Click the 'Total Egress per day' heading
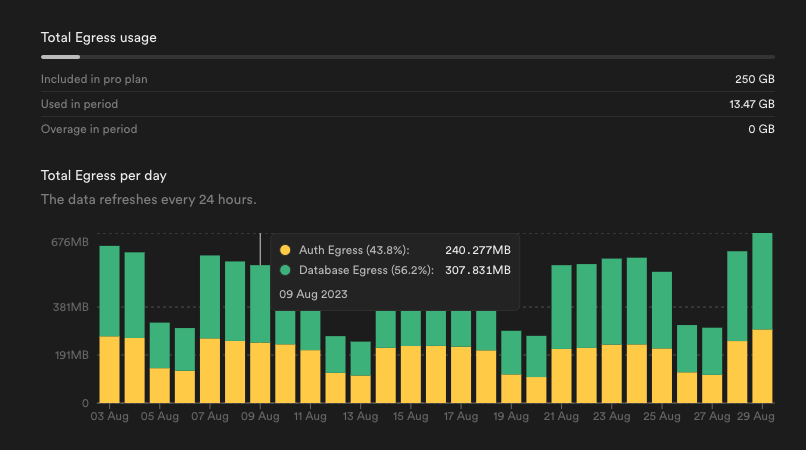This screenshot has width=806, height=450. point(103,175)
